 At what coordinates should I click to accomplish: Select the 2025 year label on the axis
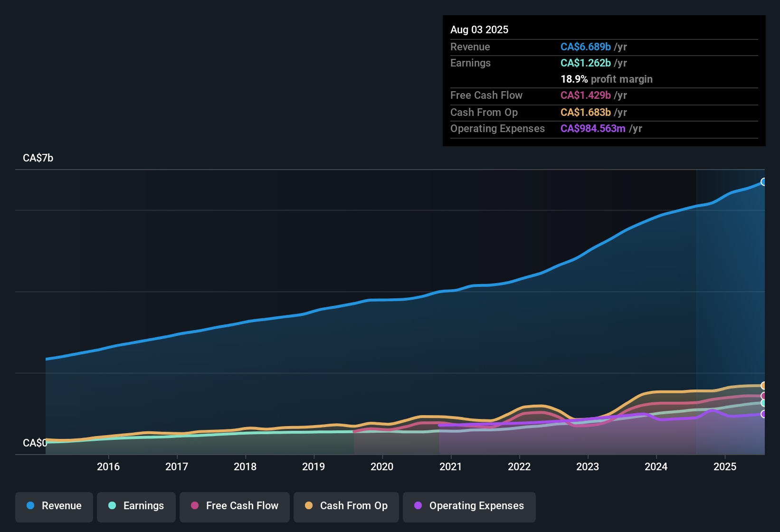pos(725,467)
